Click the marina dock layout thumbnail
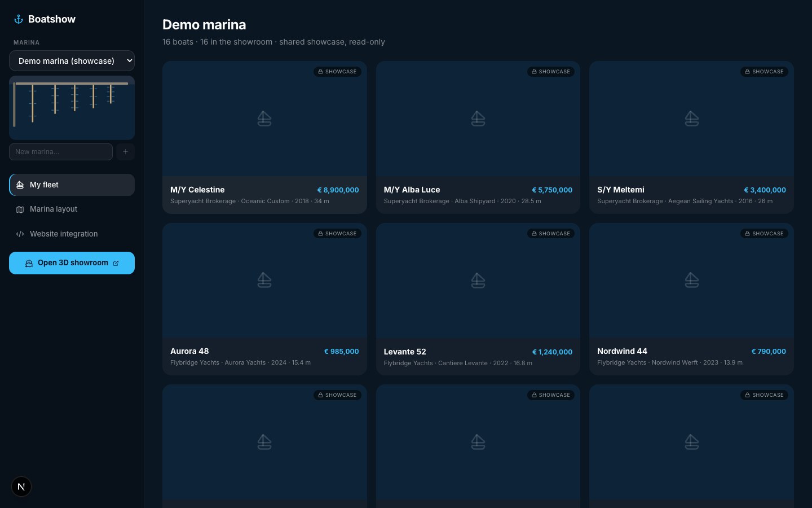 72,108
